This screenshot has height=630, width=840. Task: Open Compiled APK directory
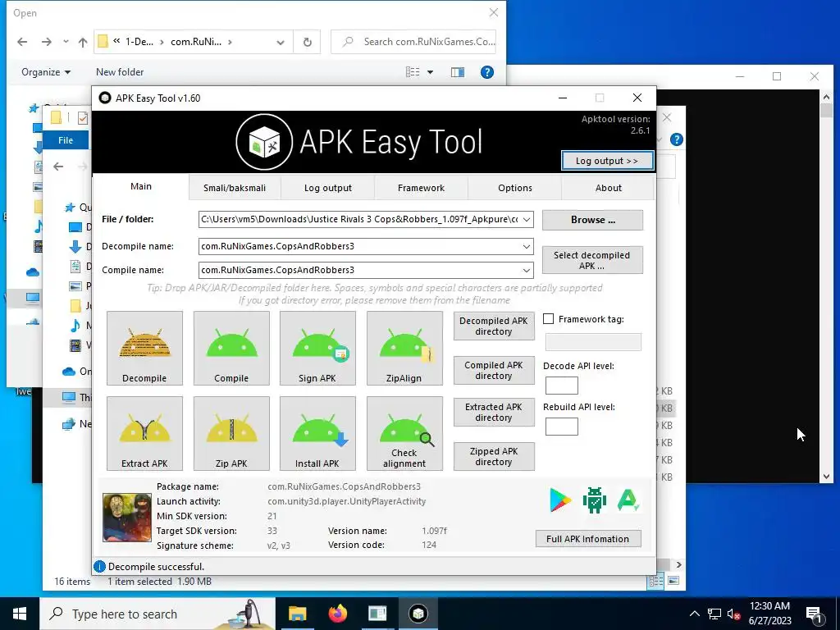pos(494,370)
